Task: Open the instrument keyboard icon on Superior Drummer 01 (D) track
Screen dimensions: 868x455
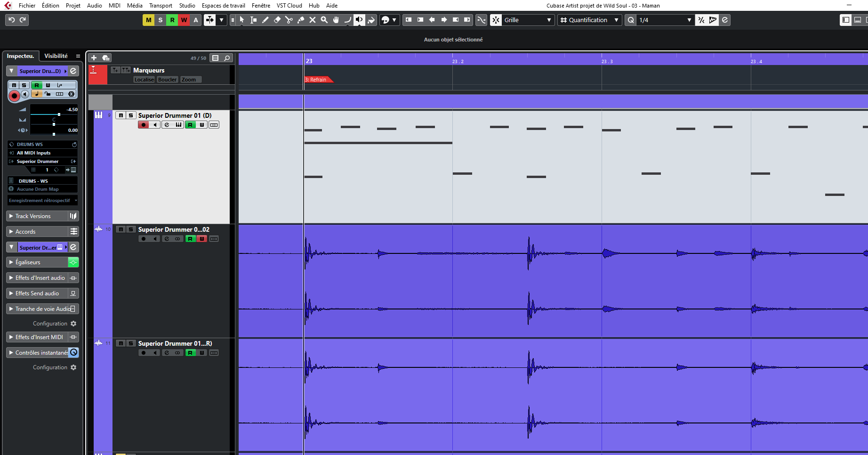Action: click(179, 125)
